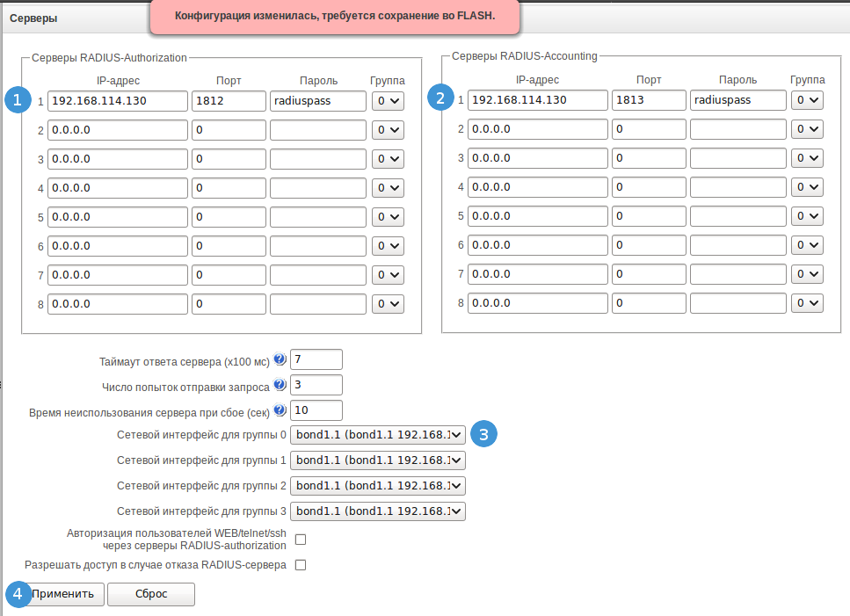
Task: Click the Сброс button
Action: pyautogui.click(x=151, y=594)
